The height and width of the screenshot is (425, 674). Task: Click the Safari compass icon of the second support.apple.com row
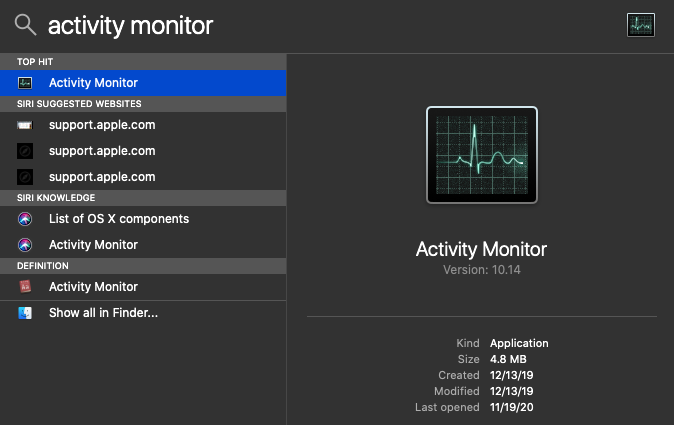[x=25, y=151]
